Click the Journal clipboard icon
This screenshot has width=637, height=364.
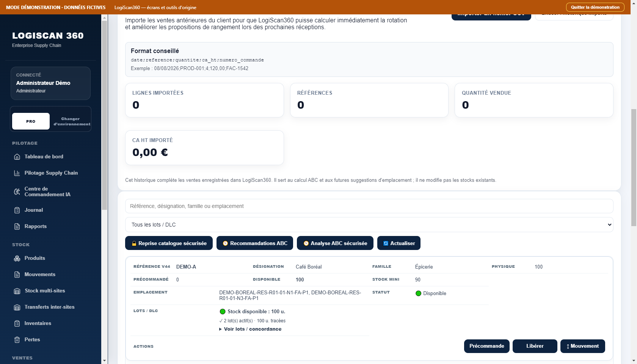pyautogui.click(x=17, y=210)
